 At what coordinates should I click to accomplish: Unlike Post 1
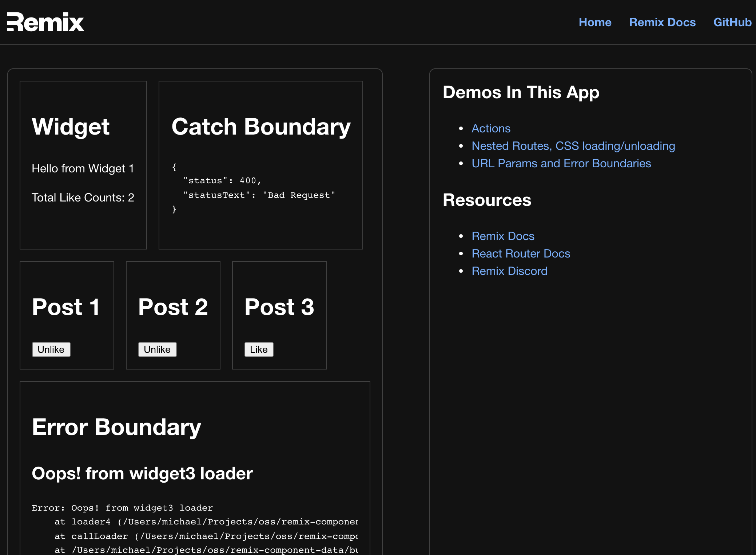pos(51,350)
